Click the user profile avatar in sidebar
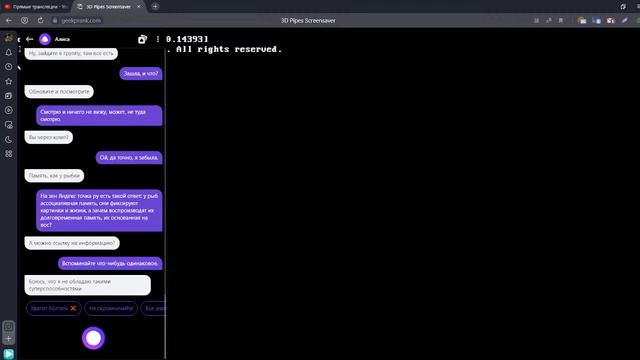640x360 pixels. coord(9,38)
